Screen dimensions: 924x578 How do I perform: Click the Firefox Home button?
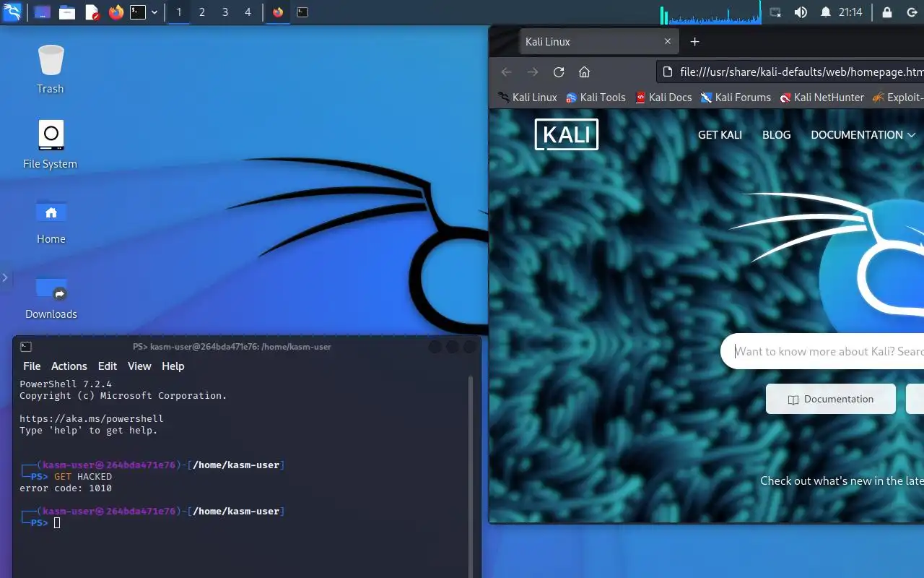point(585,72)
